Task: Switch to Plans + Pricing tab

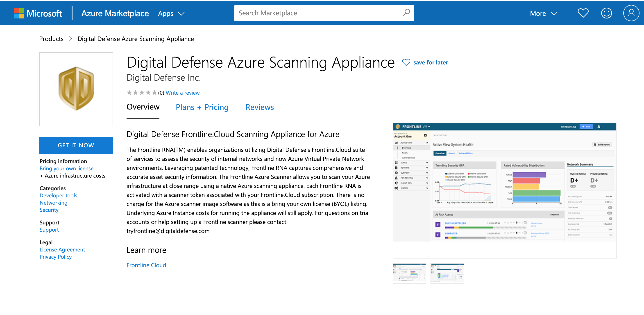Action: [202, 107]
